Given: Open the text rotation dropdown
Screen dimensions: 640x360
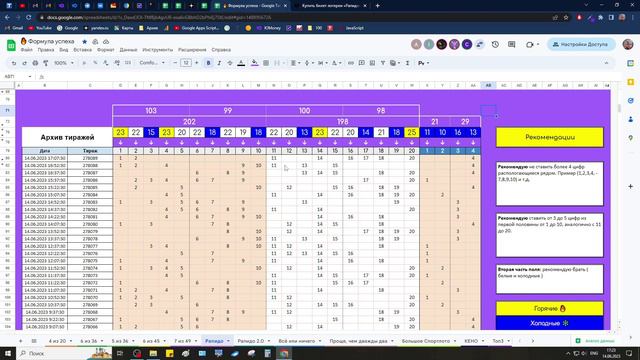Looking at the screenshot, I should point(336,63).
